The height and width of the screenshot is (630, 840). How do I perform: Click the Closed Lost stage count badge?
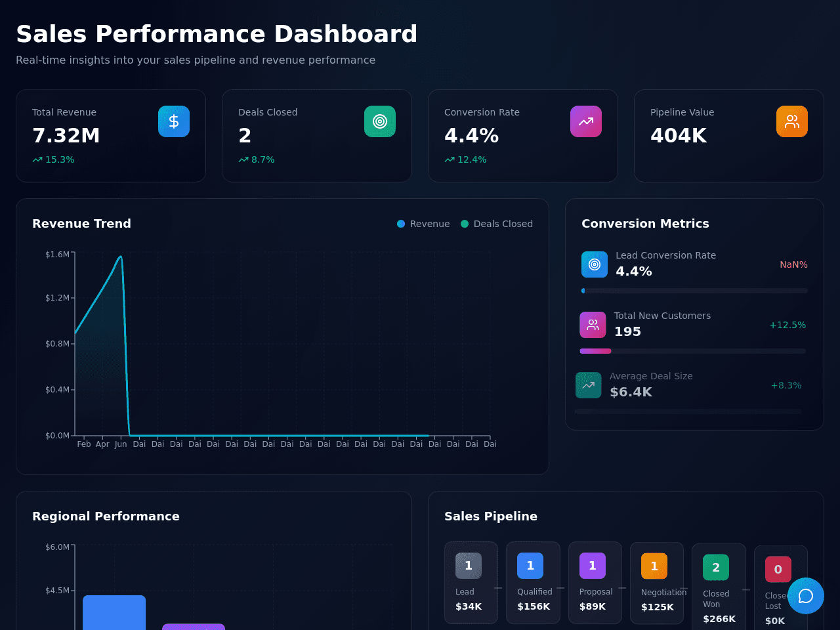778,570
